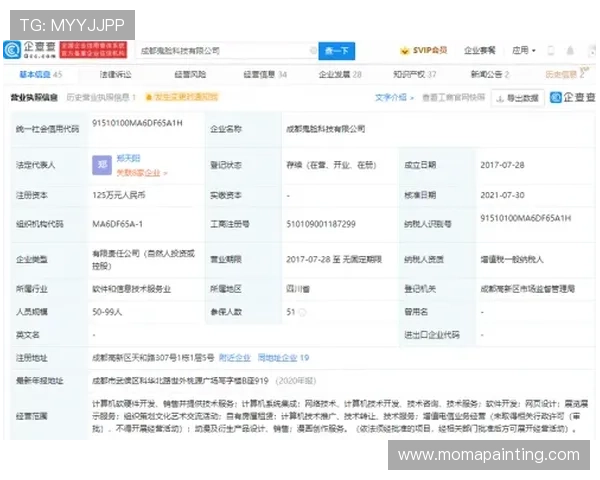This screenshot has height=480, width=600.
Task: Select the company name 成都鬼脸科技有限公司 cell
Action: pos(326,129)
